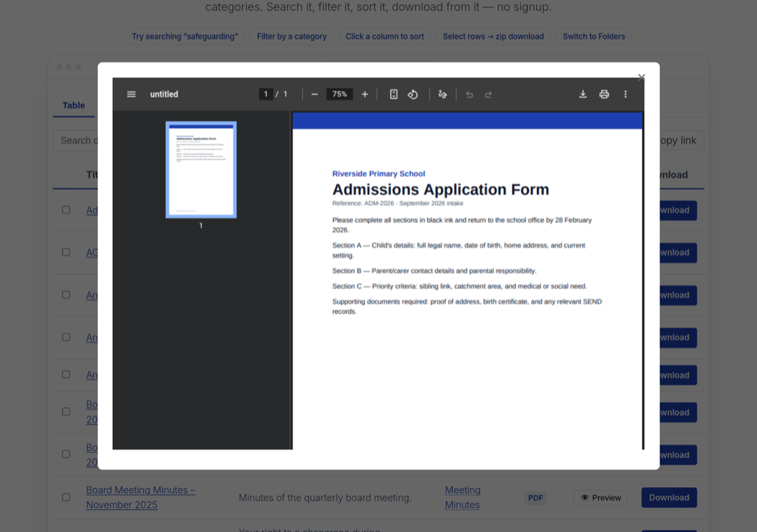Undo the last PDF annotation
757x532 pixels.
coord(469,94)
